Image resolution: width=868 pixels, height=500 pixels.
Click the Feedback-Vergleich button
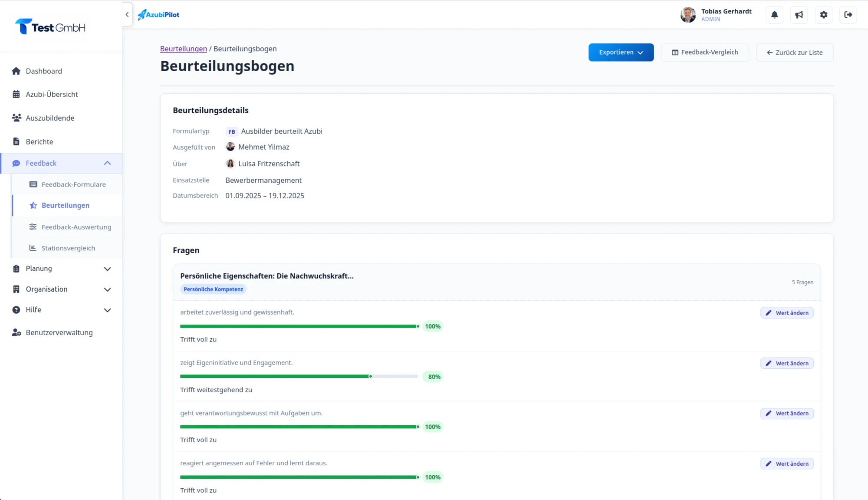(705, 53)
